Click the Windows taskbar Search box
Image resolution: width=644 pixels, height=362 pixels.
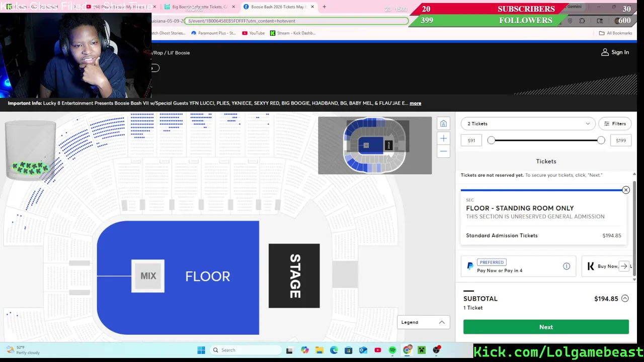245,350
